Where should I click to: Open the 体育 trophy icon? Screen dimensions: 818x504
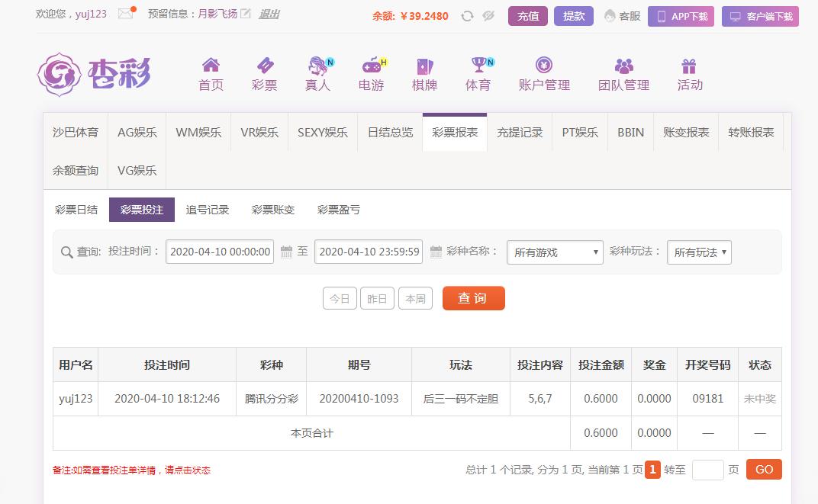(478, 66)
